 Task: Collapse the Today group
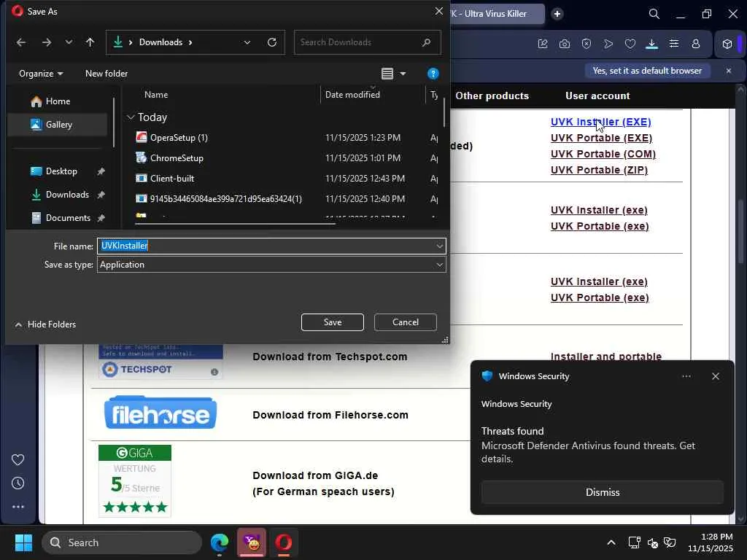click(x=131, y=117)
